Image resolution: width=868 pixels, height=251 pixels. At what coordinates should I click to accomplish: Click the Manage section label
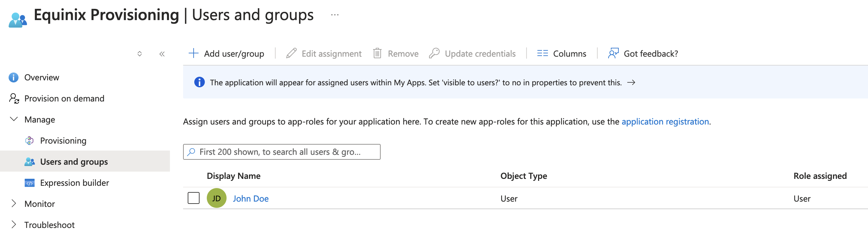click(x=40, y=120)
